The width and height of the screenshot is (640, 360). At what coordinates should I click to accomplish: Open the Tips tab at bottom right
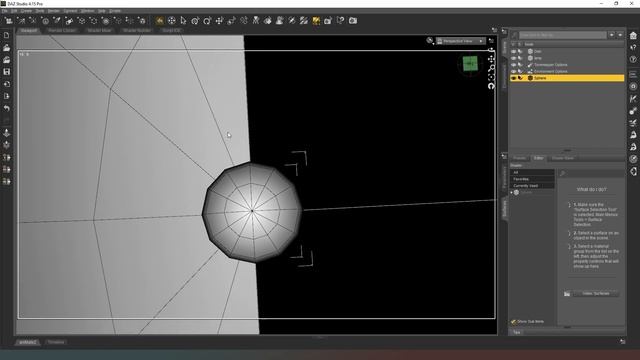517,333
